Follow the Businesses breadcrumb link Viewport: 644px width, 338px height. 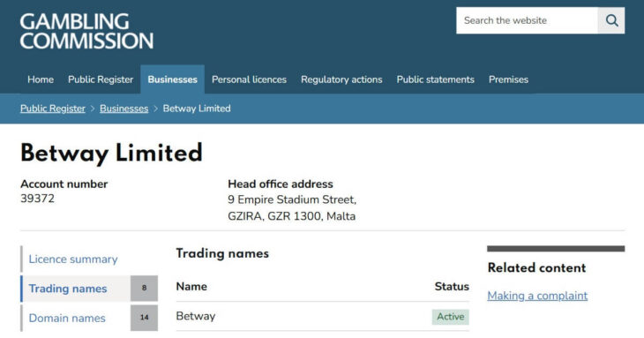(x=124, y=109)
